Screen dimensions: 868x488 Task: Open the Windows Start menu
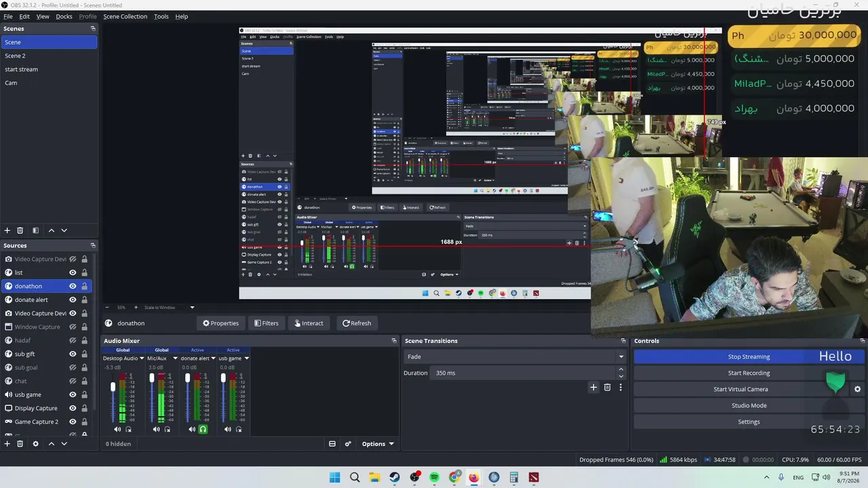point(335,477)
